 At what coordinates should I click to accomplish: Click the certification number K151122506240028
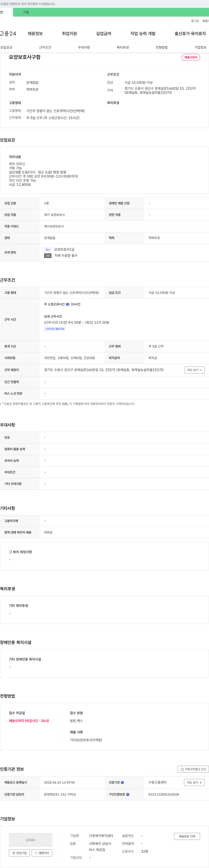point(164,794)
